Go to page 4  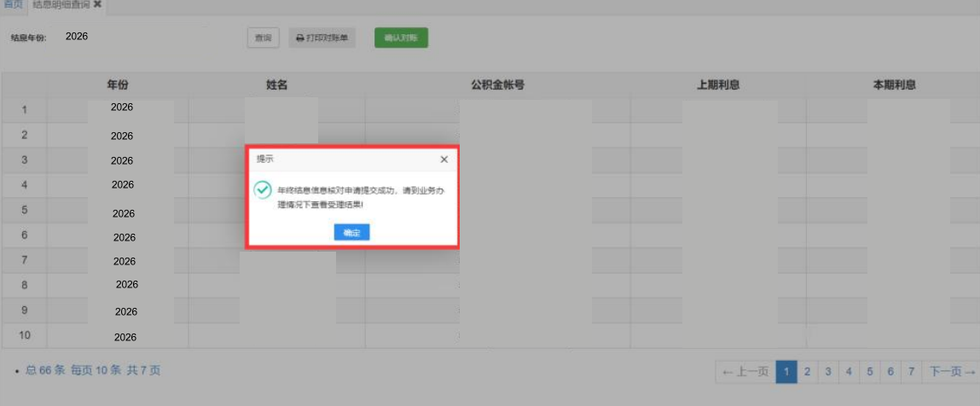tap(849, 372)
